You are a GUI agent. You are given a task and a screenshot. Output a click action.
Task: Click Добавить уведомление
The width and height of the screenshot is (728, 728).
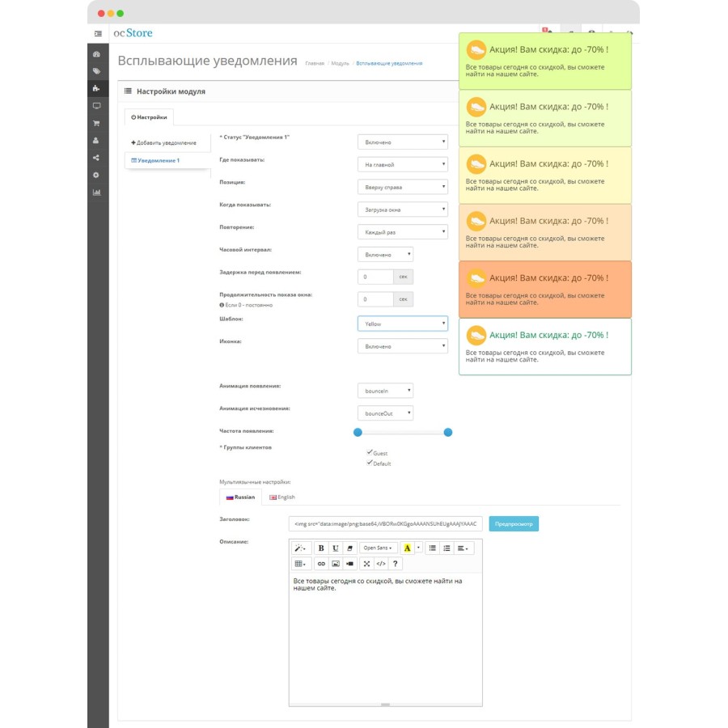pos(164,142)
